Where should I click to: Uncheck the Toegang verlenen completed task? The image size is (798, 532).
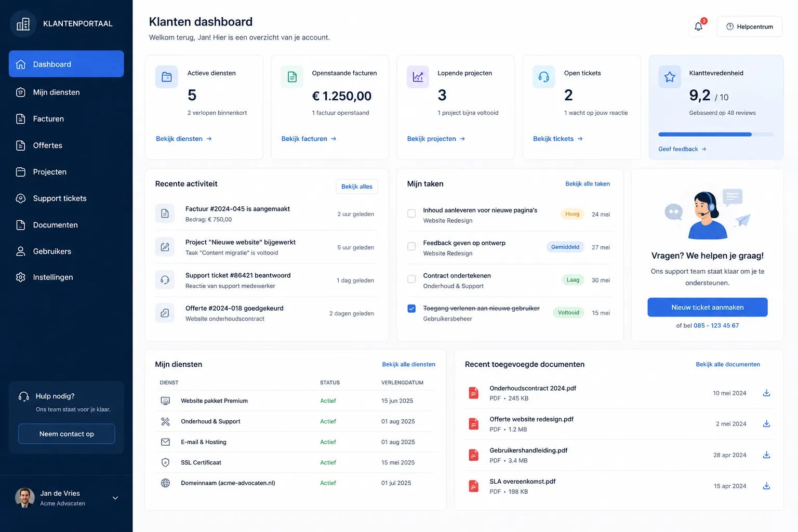click(x=411, y=309)
